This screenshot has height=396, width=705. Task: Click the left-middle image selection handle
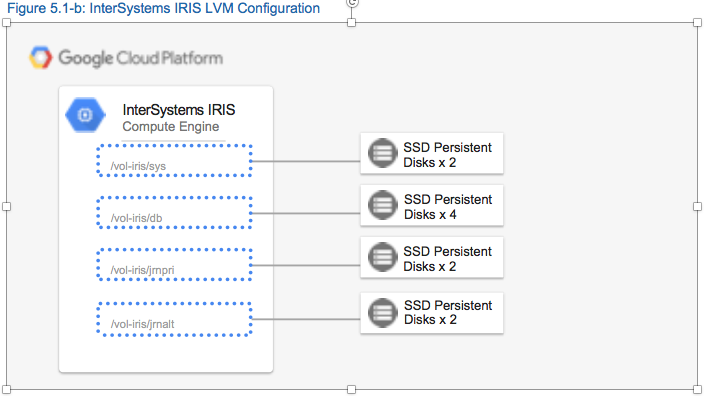(x=6, y=206)
